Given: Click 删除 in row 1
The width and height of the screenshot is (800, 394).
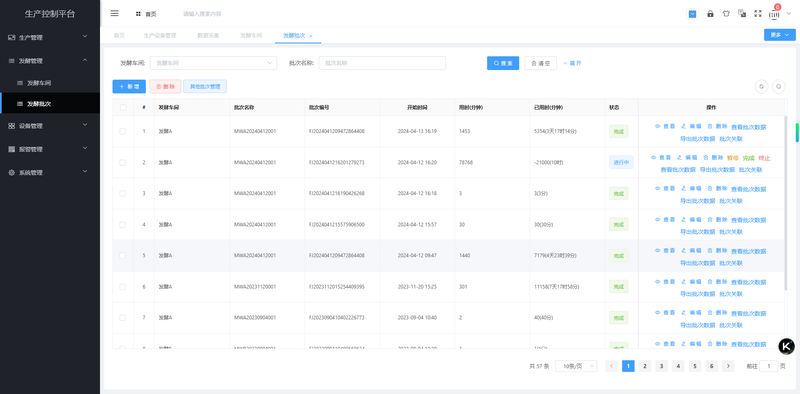Looking at the screenshot, I should (x=717, y=126).
